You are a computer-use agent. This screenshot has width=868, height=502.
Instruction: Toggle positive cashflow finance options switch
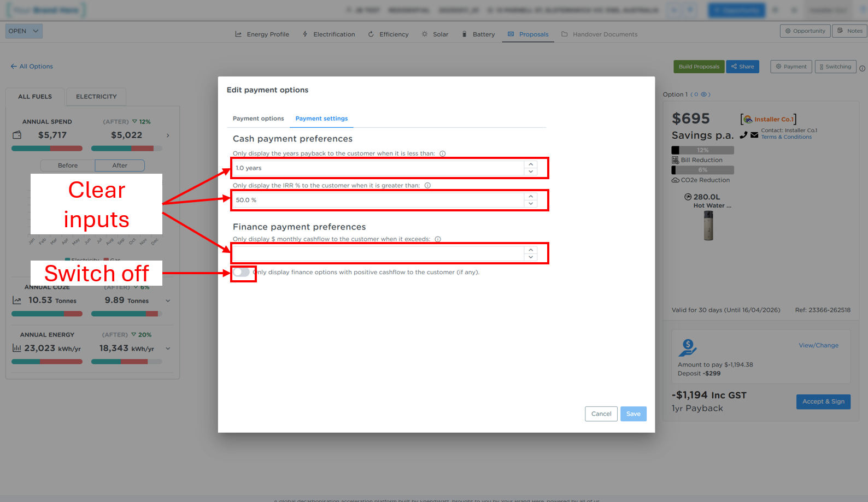[241, 272]
